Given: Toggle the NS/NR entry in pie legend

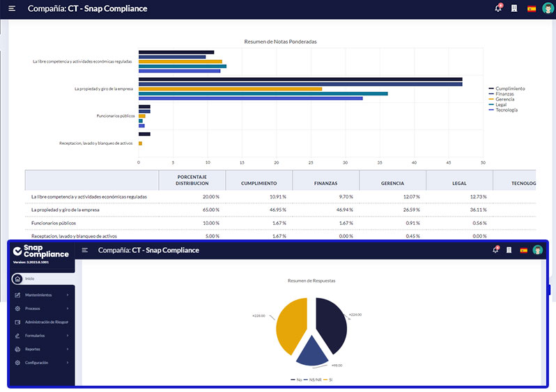Looking at the screenshot, I should click(x=312, y=379).
